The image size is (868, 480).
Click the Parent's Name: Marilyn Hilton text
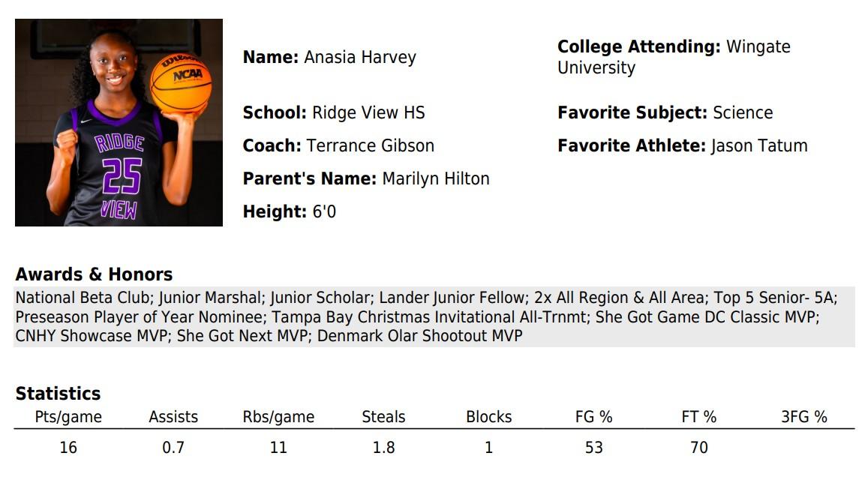coord(366,178)
